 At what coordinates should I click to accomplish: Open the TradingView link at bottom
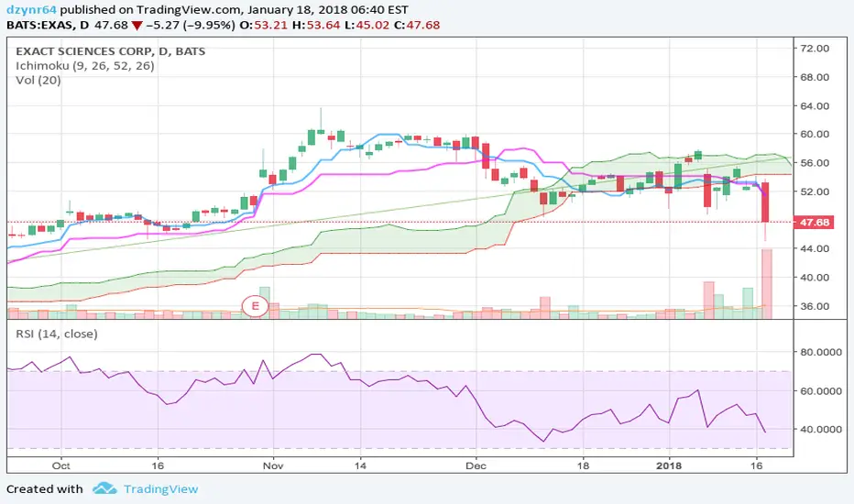tap(160, 489)
